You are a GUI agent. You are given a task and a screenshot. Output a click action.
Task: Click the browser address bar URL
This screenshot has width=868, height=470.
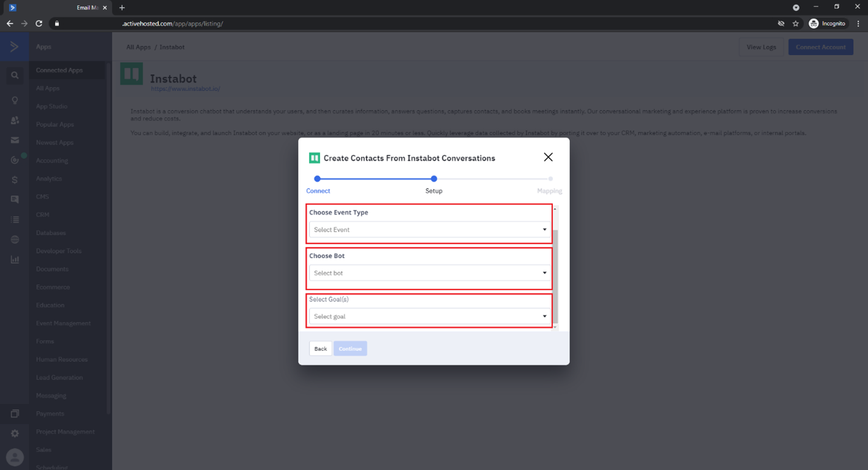click(x=172, y=24)
